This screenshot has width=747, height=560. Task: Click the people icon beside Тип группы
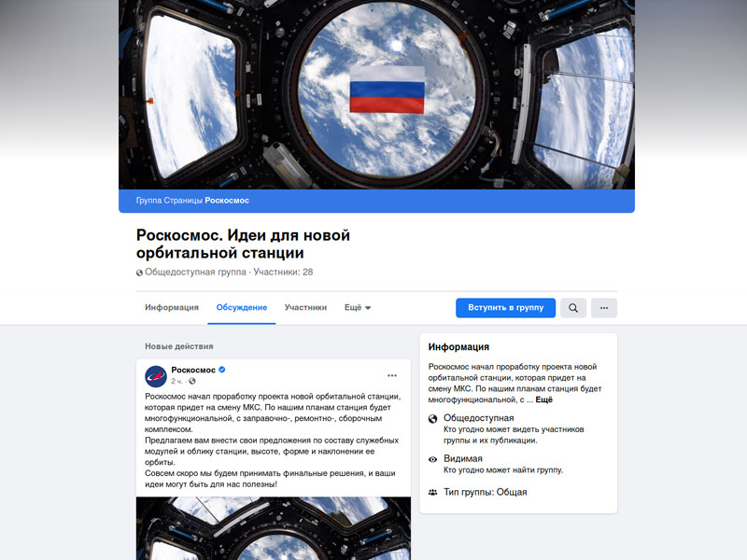click(x=432, y=493)
